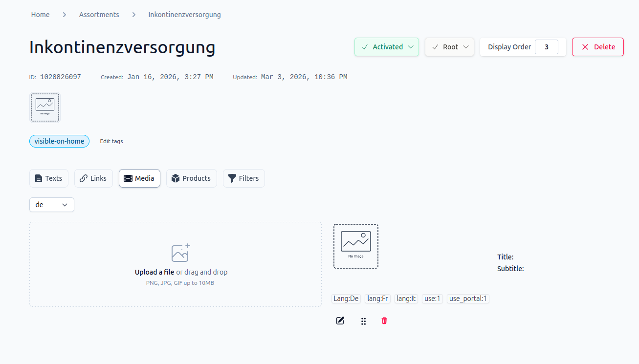The height and width of the screenshot is (364, 639).
Task: Click the upload image icon in dropzone
Action: point(180,253)
